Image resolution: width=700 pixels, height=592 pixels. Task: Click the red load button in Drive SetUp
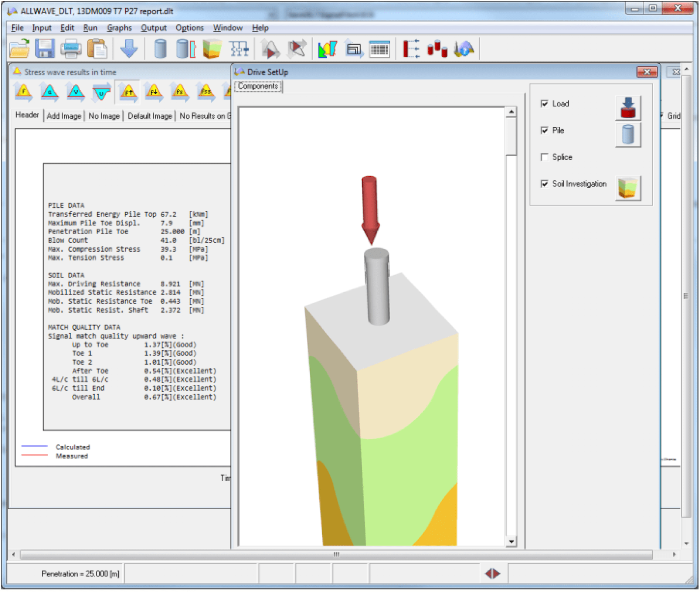(x=628, y=108)
